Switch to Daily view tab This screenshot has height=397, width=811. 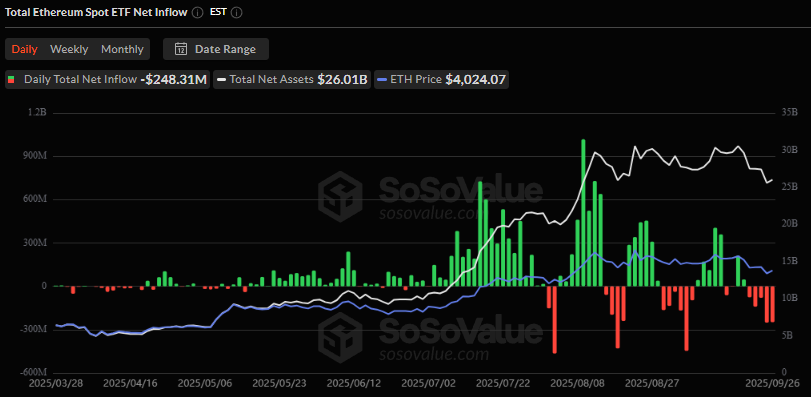point(24,49)
